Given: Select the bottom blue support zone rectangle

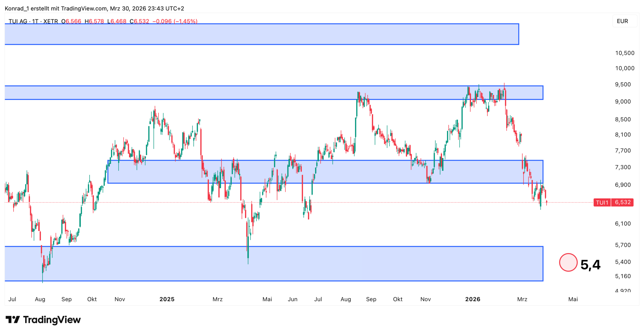Looking at the screenshot, I should [x=274, y=263].
